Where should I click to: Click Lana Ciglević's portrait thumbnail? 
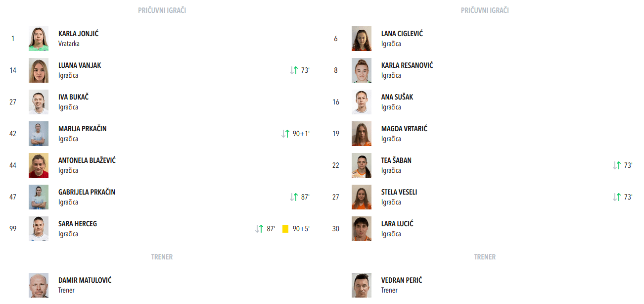[362, 39]
